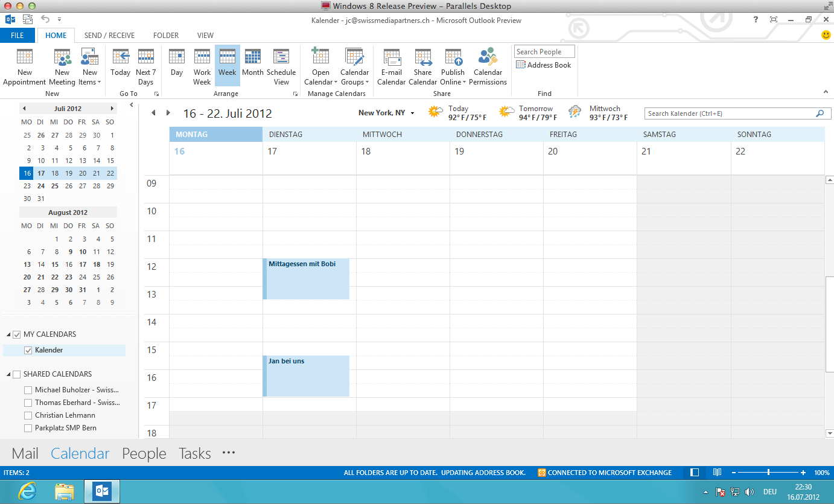Screen dimensions: 834x504
Task: Click zoom in plus button
Action: click(x=803, y=473)
